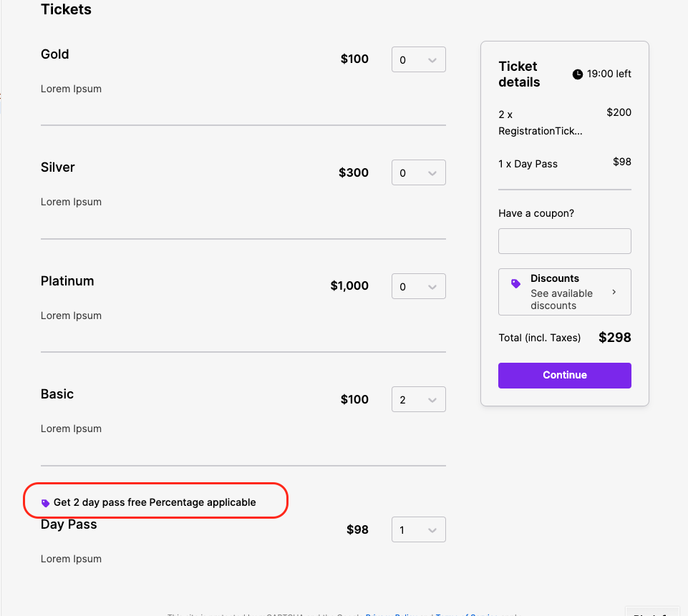Click the Gold ticket title
The height and width of the screenshot is (616, 688).
pyautogui.click(x=55, y=54)
